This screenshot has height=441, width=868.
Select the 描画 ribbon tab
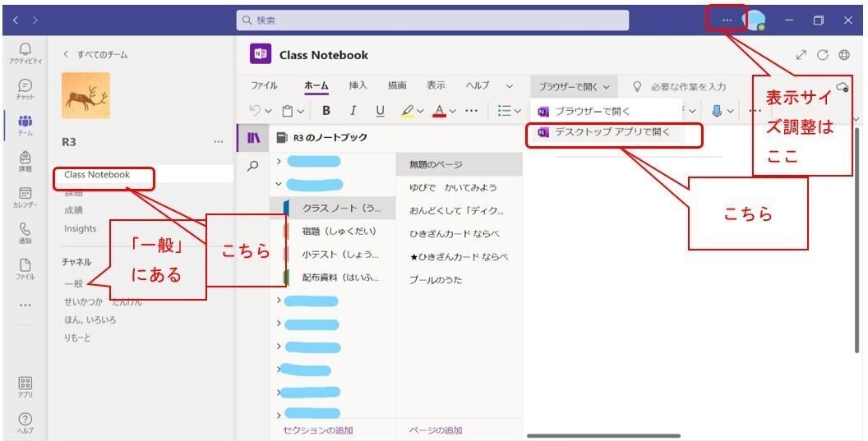[397, 85]
